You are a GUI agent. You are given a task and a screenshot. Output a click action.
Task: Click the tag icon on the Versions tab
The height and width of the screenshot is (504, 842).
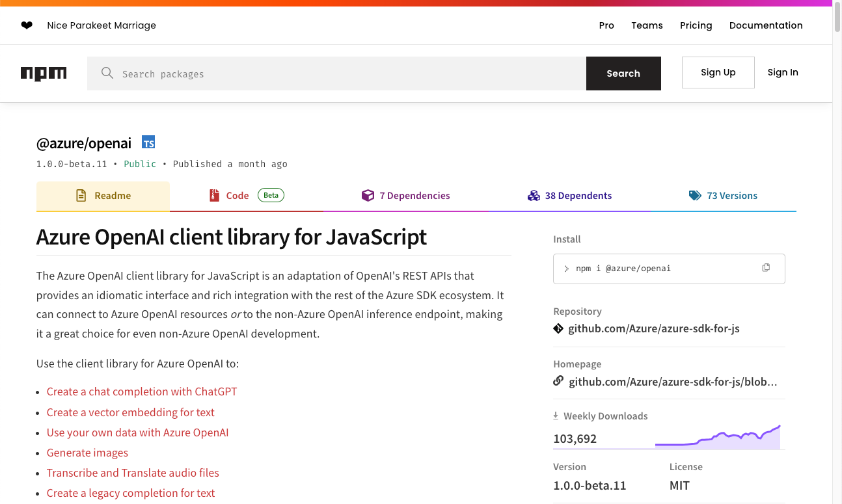(x=696, y=195)
